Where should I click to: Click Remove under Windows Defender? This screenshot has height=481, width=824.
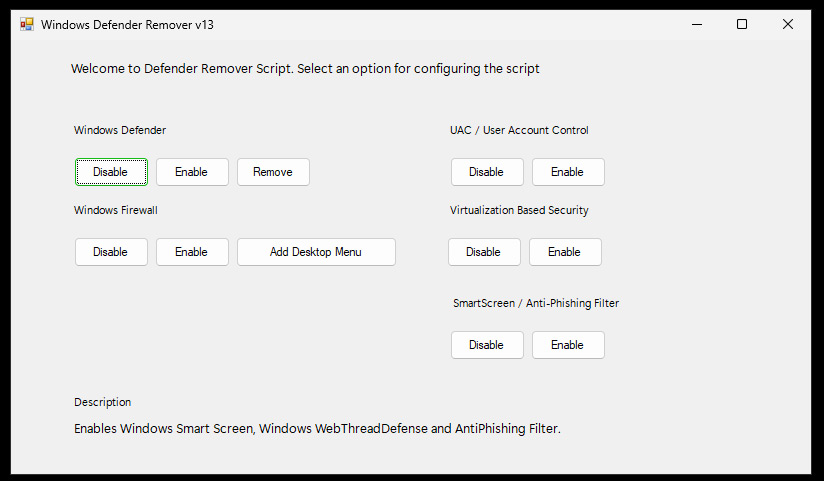[273, 172]
